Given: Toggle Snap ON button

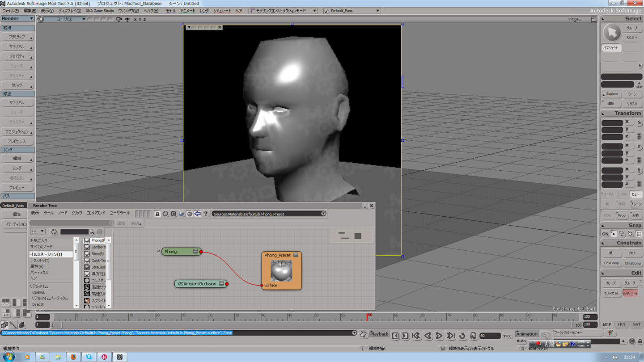Looking at the screenshot, I should (x=605, y=234).
